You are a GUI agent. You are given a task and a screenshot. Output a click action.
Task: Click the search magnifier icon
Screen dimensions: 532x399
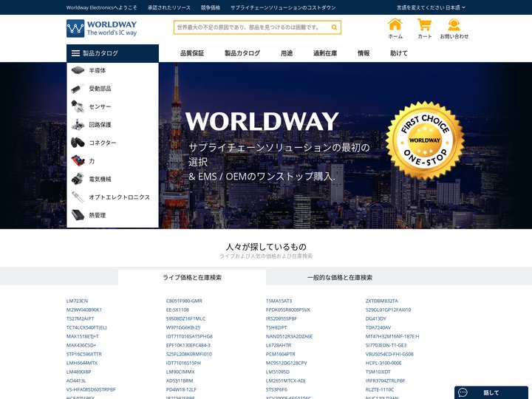(334, 27)
